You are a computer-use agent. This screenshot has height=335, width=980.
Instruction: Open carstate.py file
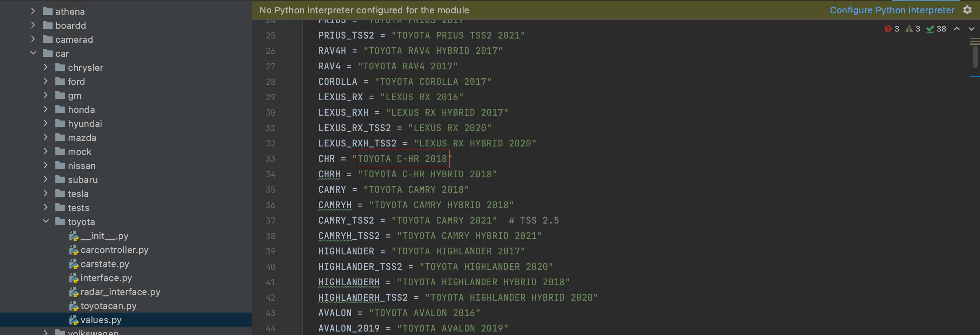(104, 264)
